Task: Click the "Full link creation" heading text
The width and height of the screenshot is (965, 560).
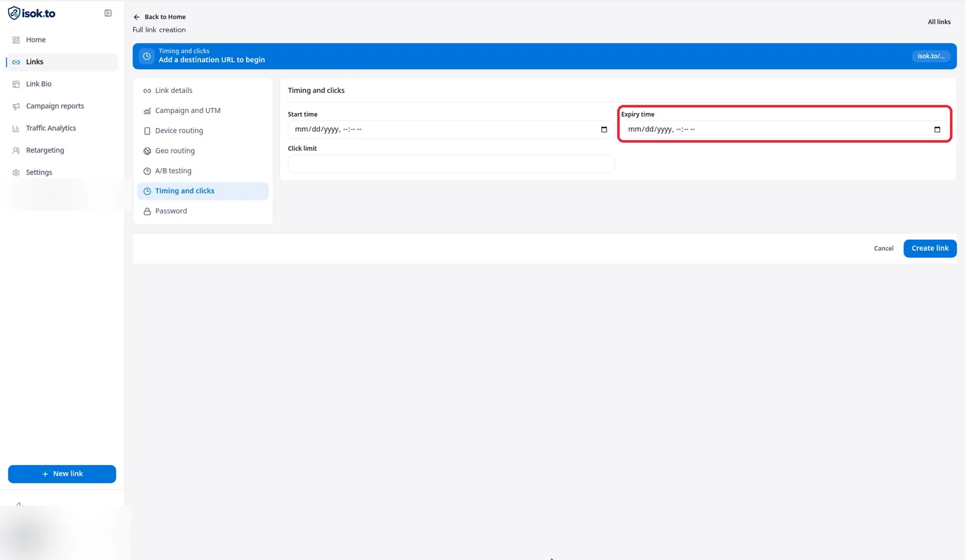Action: pyautogui.click(x=159, y=30)
